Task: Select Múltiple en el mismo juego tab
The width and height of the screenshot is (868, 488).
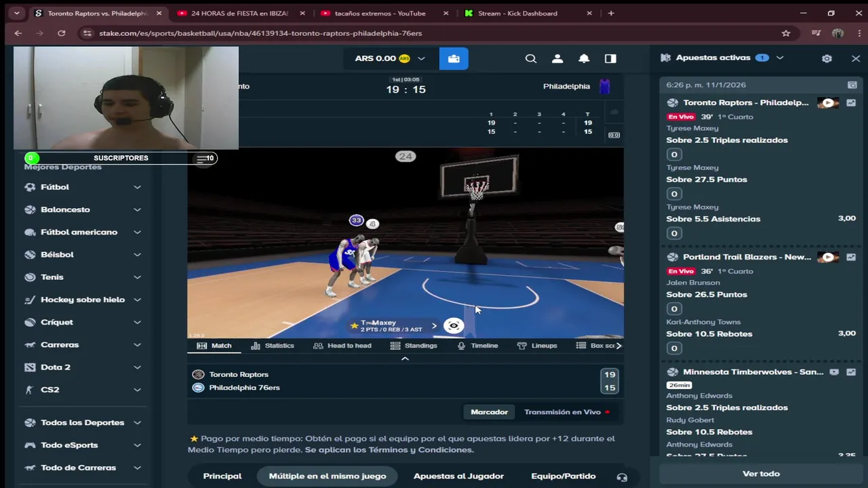Action: tap(328, 476)
